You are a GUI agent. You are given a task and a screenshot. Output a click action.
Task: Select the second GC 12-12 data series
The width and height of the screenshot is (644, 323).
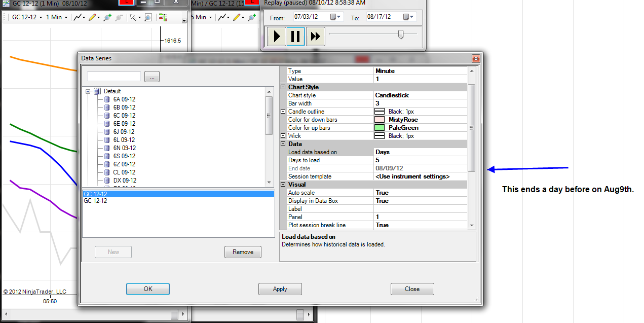(178, 201)
